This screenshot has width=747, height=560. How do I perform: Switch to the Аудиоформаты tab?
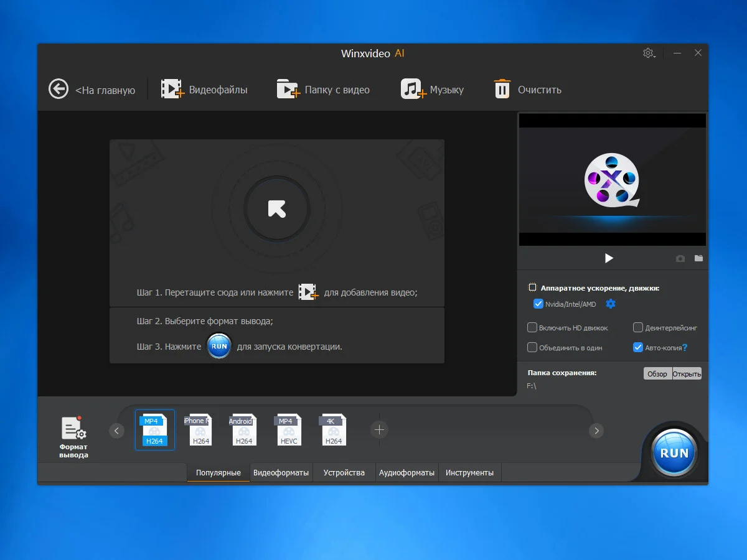[x=406, y=473]
